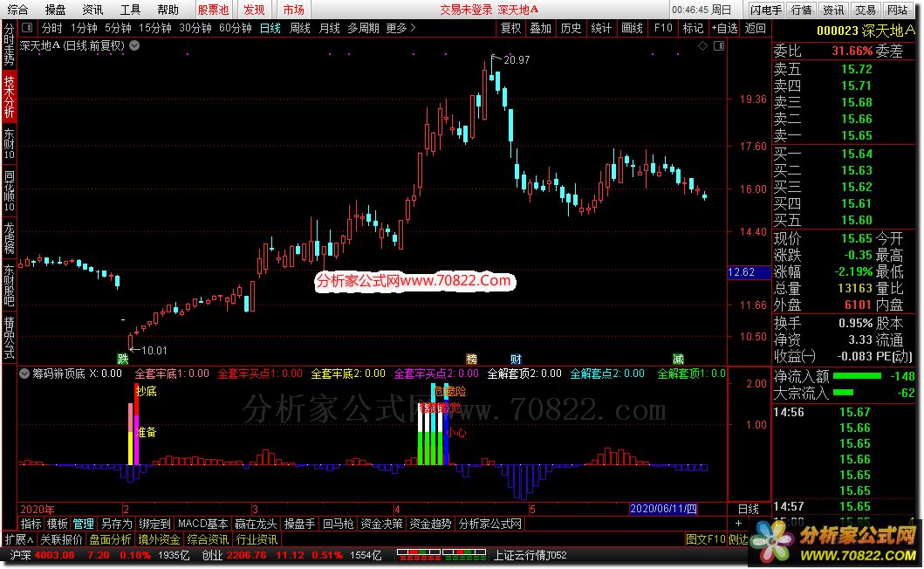Click the 图文F10 link
Image resolution: width=924 pixels, height=569 pixels.
click(705, 539)
